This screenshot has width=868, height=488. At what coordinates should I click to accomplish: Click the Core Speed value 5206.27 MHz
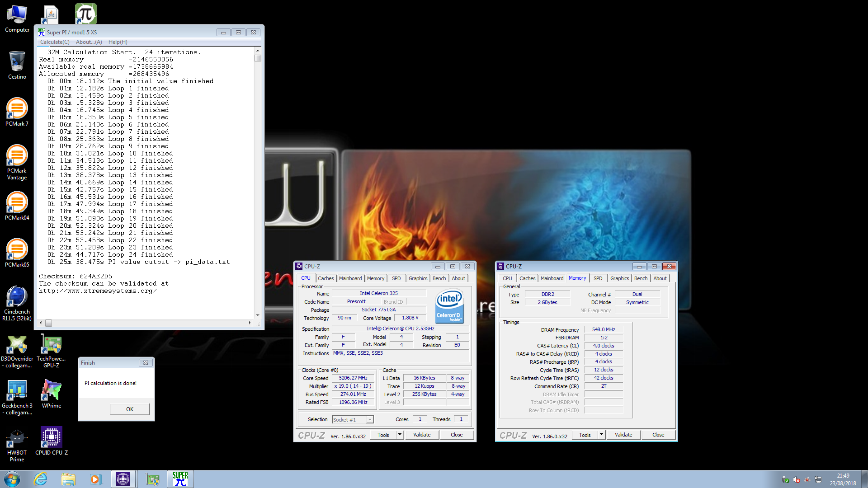coord(353,378)
